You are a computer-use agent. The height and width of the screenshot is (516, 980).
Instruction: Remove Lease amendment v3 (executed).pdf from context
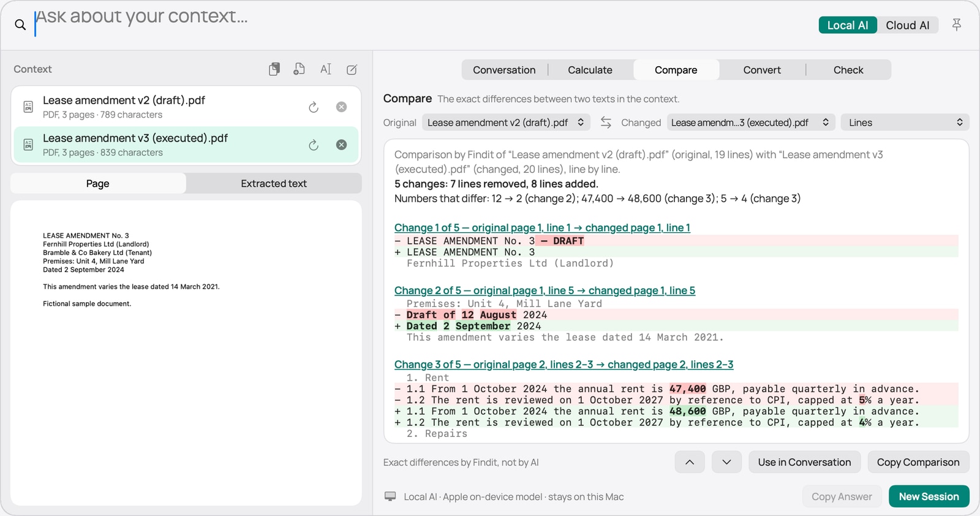pos(342,145)
